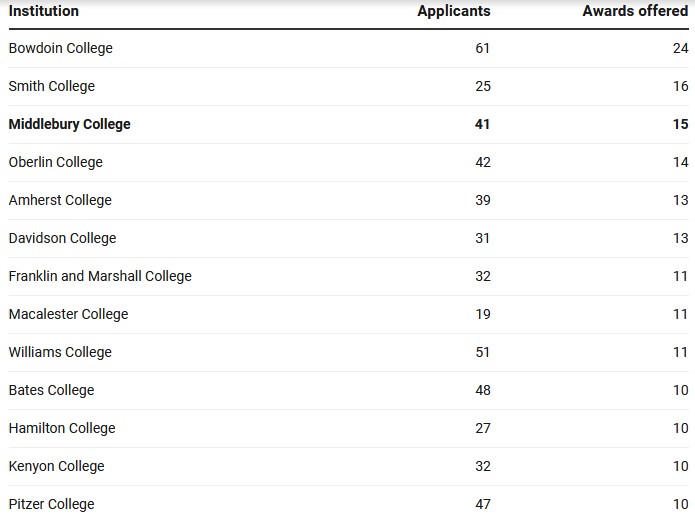Viewport: 695px width, 516px height.
Task: Click the Oberlin College institution name
Action: tap(55, 162)
